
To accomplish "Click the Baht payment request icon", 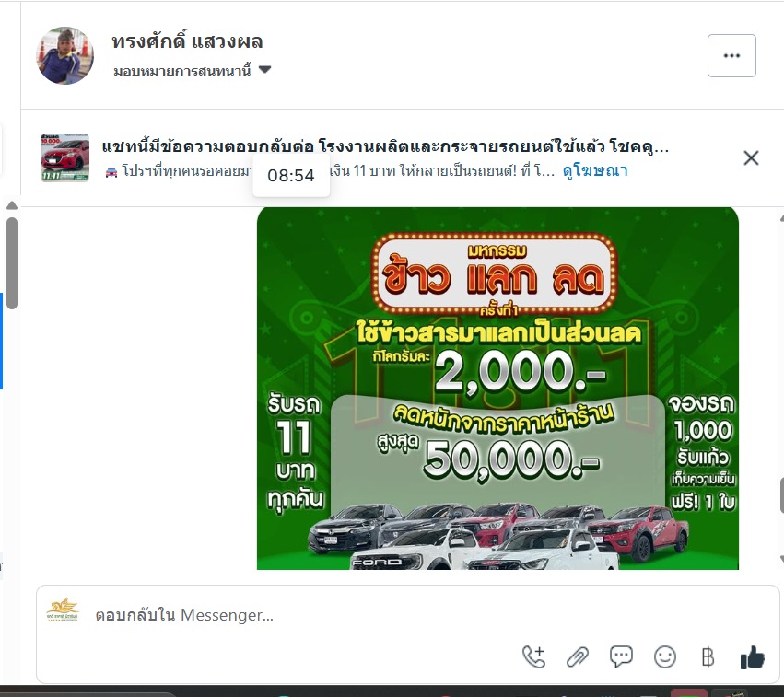I will click(x=708, y=656).
